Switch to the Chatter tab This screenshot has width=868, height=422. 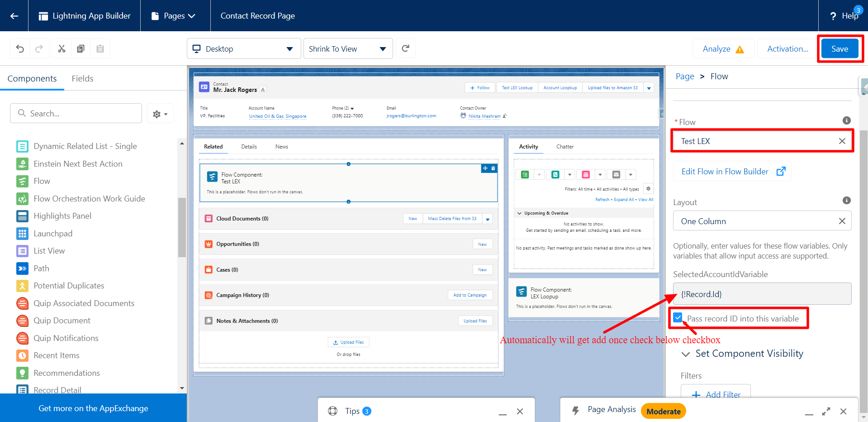(565, 147)
